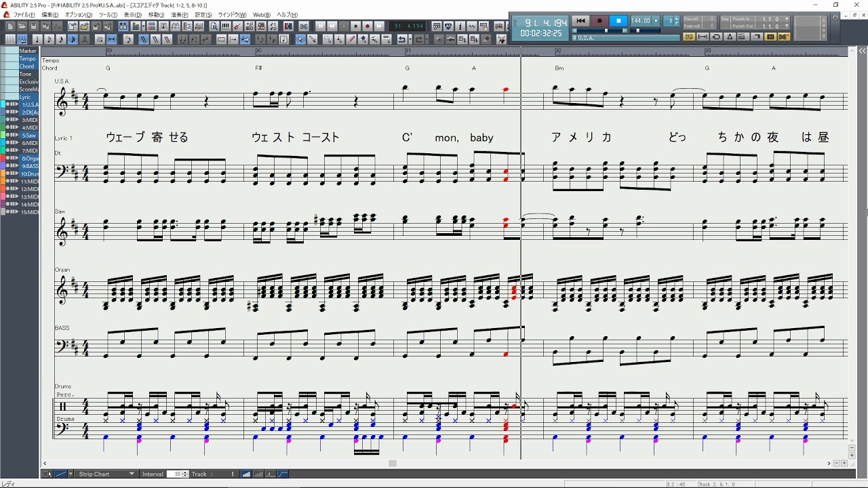This screenshot has width=868, height=488.
Task: Select the arrow pointer tool
Action: tap(299, 39)
